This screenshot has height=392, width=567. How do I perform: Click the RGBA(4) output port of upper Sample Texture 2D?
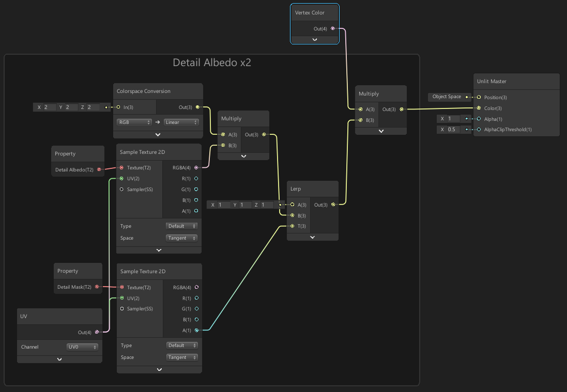pyautogui.click(x=195, y=167)
